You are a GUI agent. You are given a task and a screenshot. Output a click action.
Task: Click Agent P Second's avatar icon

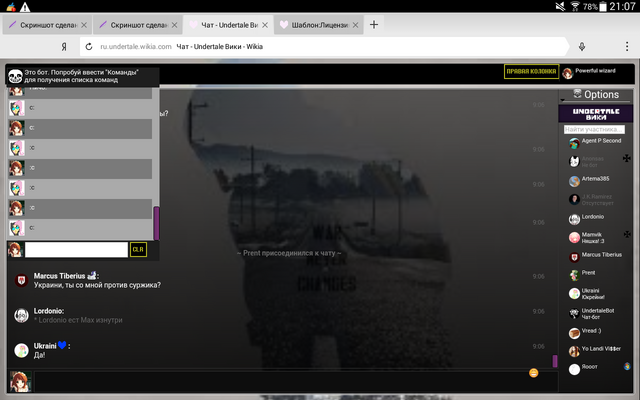pyautogui.click(x=574, y=143)
